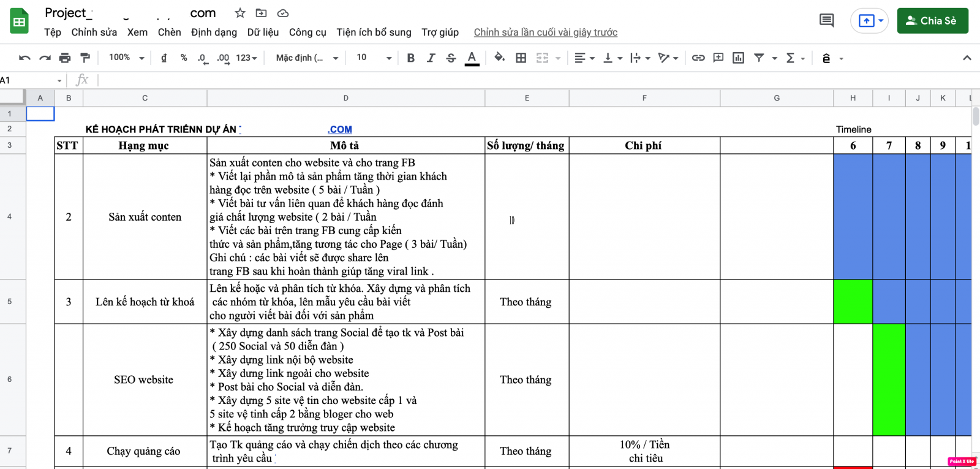Image resolution: width=980 pixels, height=469 pixels.
Task: Print the spreadsheet with printer icon
Action: pyautogui.click(x=65, y=58)
